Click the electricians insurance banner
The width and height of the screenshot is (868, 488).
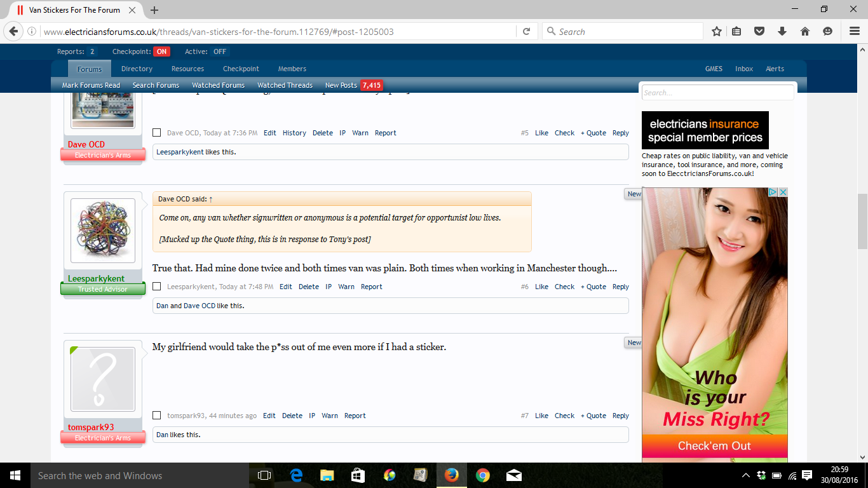click(705, 130)
